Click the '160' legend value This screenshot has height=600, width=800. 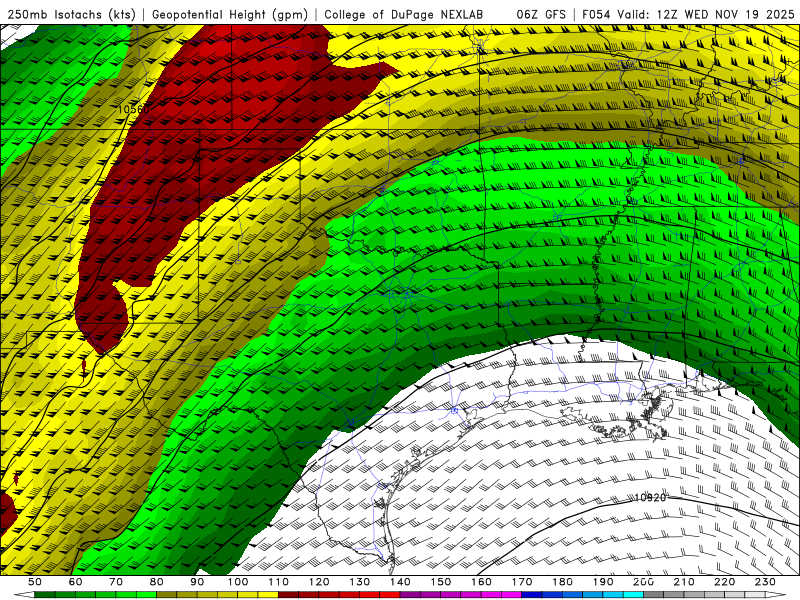[482, 582]
